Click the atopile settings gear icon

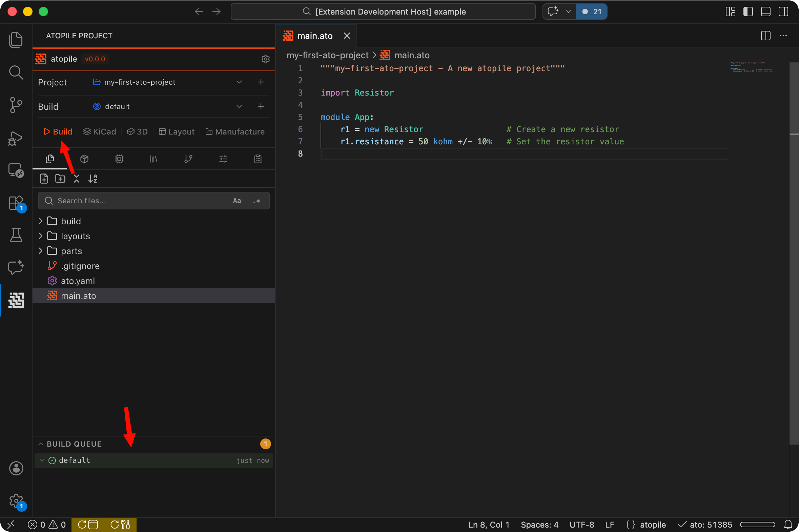265,59
